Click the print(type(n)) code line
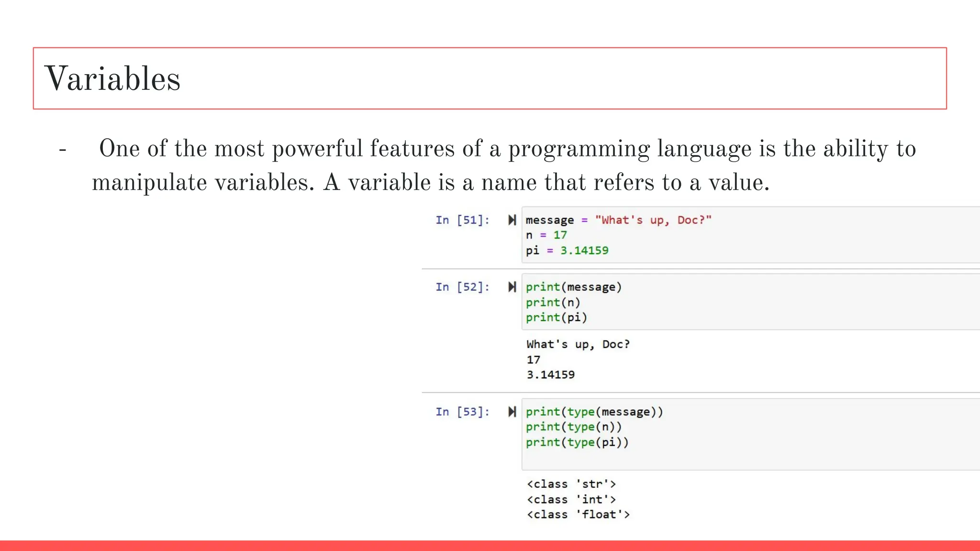Image resolution: width=980 pixels, height=551 pixels. [x=574, y=427]
